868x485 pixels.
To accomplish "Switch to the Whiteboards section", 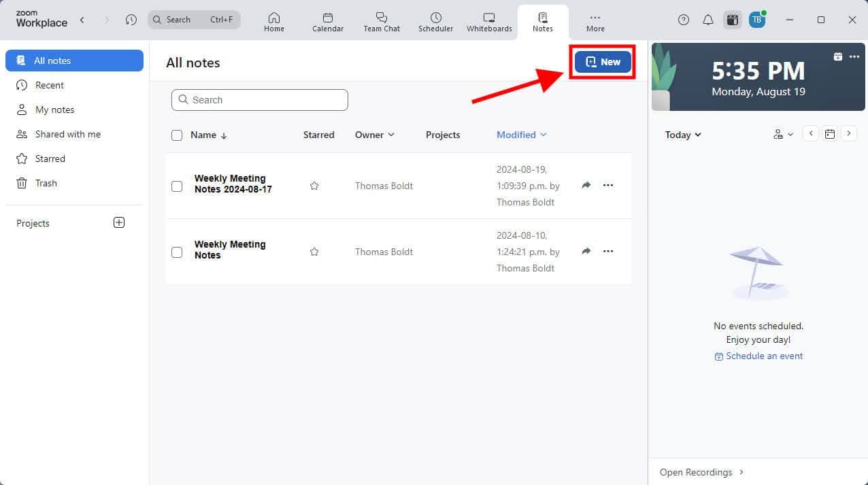I will [x=488, y=20].
